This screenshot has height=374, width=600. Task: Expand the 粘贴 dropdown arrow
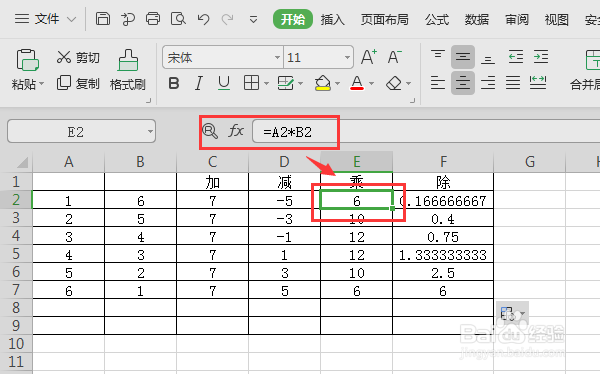(41, 84)
